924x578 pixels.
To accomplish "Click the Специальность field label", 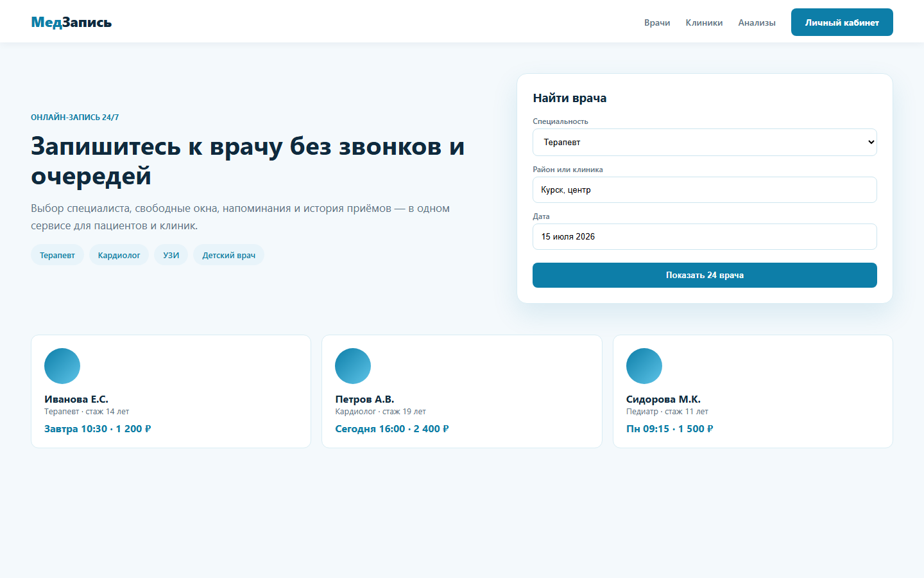I will 560,121.
